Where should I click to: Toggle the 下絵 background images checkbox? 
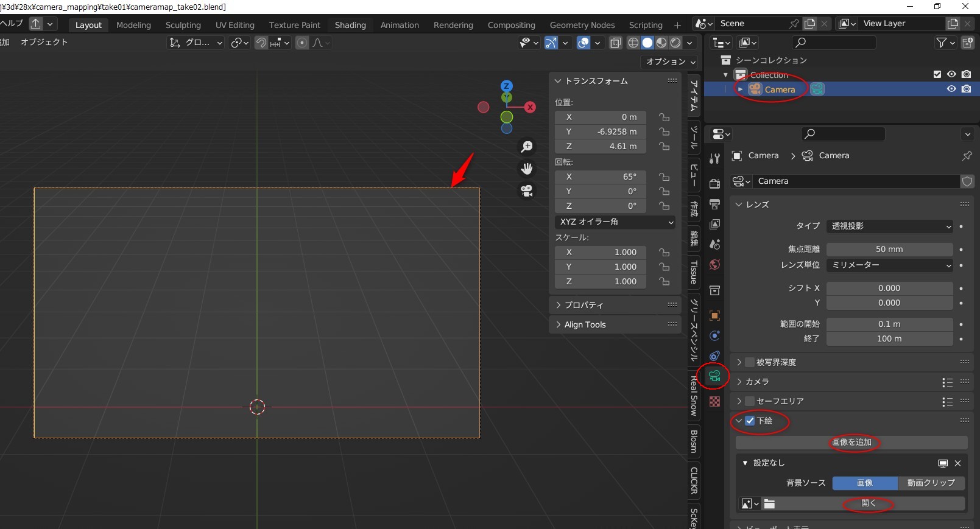[750, 421]
